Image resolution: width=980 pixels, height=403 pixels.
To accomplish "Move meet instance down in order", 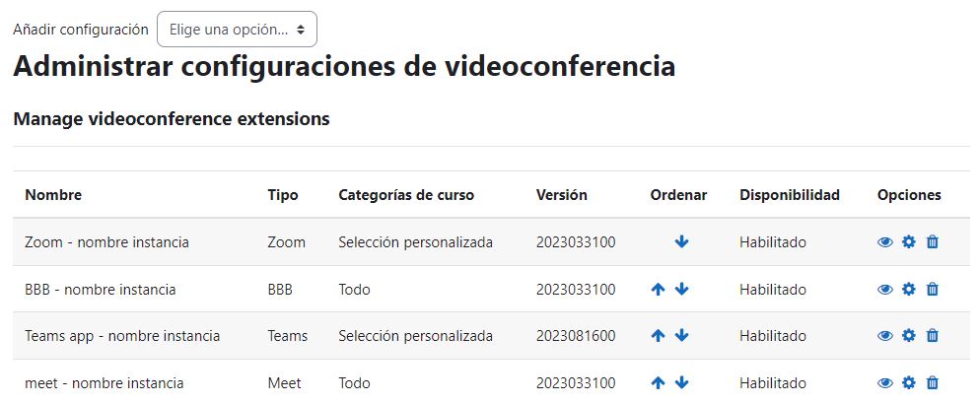I will [x=681, y=382].
